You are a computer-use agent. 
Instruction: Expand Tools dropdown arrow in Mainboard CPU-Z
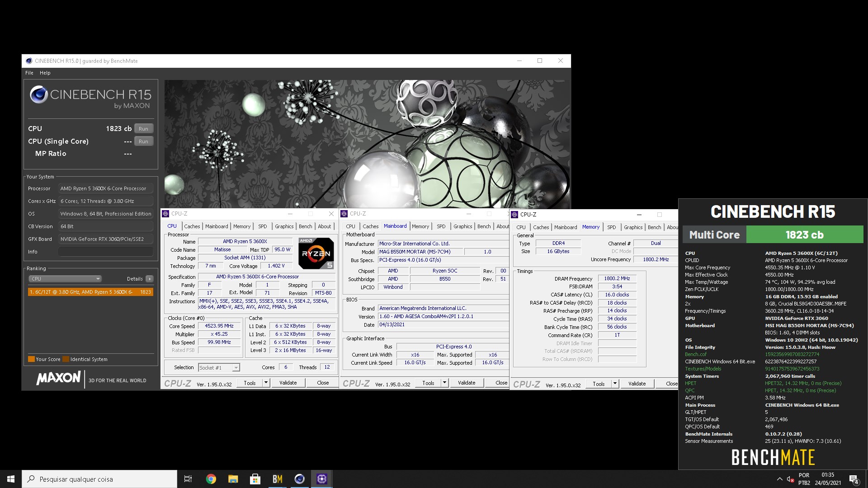tap(444, 383)
